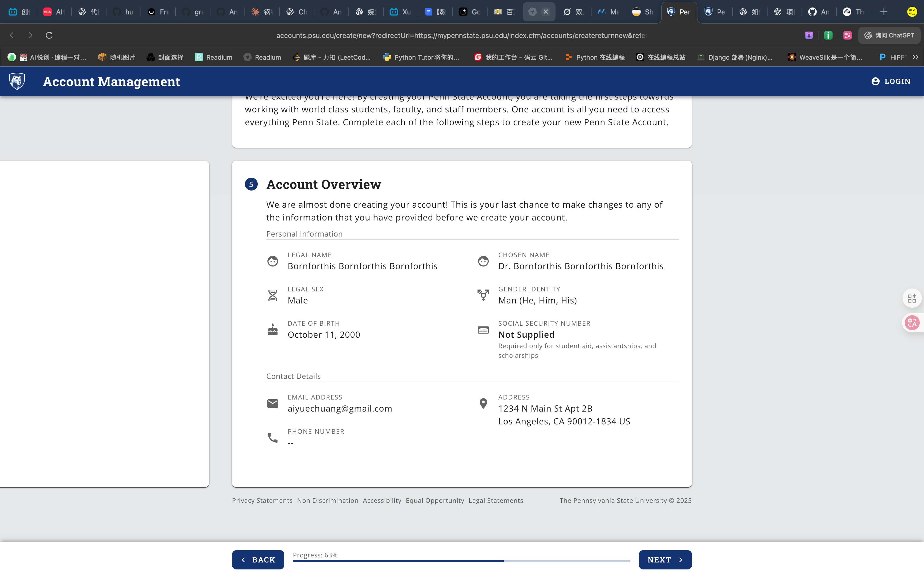Click the Address location pin icon
The width and height of the screenshot is (924, 578).
coord(483,403)
